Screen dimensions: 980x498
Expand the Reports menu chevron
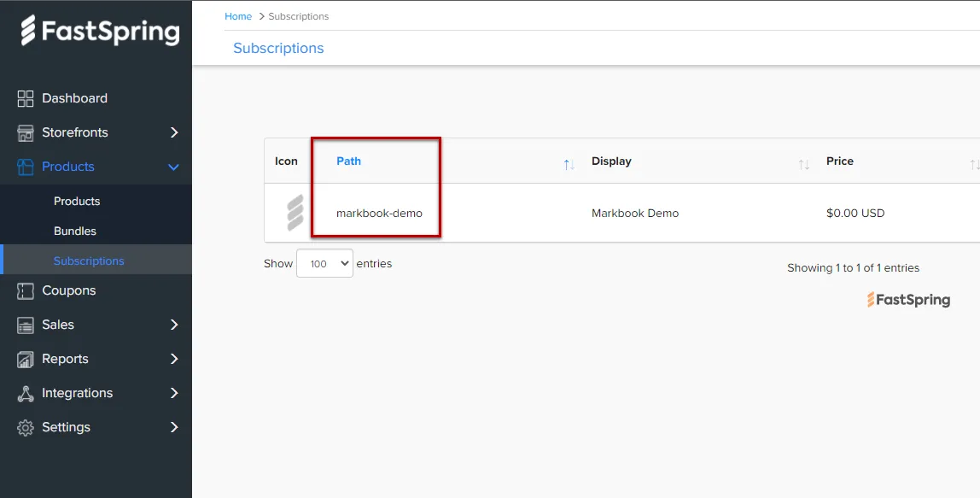[174, 359]
